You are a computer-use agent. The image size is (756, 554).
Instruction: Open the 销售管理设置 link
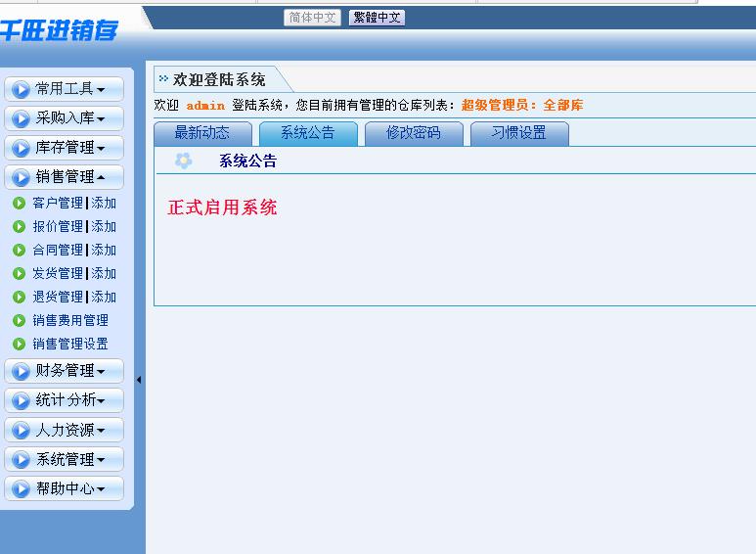(70, 345)
